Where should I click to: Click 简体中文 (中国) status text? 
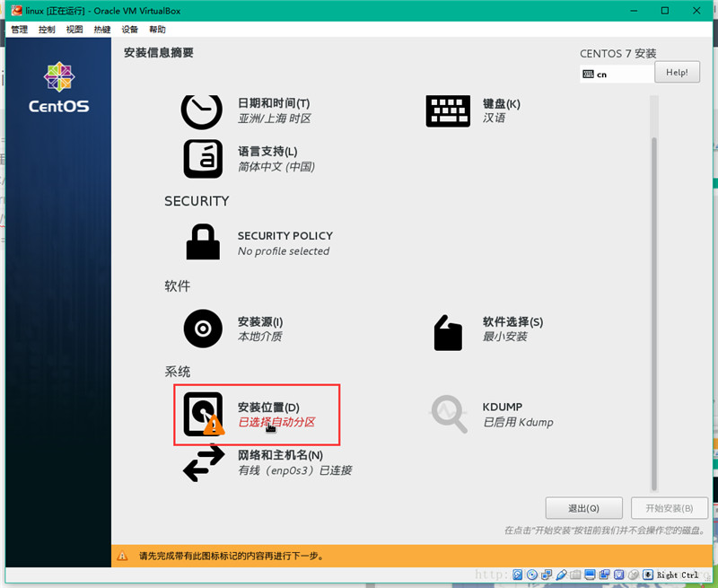pyautogui.click(x=276, y=166)
